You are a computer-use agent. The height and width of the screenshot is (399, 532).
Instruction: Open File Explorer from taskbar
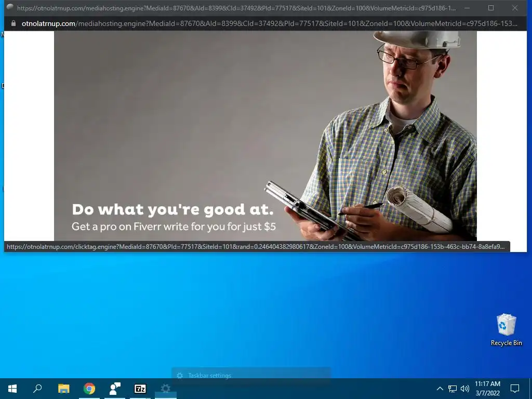[63, 389]
